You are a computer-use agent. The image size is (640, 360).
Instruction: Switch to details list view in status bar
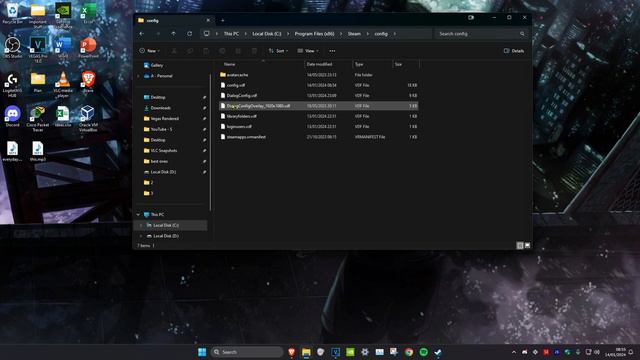point(520,245)
